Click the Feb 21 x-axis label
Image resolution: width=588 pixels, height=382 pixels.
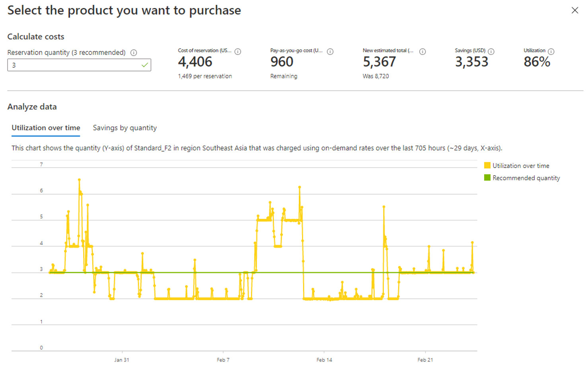(x=425, y=360)
